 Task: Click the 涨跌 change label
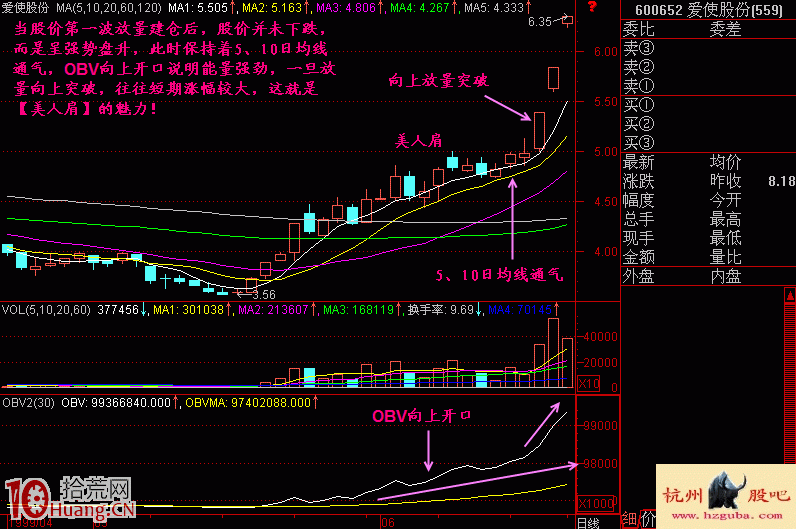point(639,181)
